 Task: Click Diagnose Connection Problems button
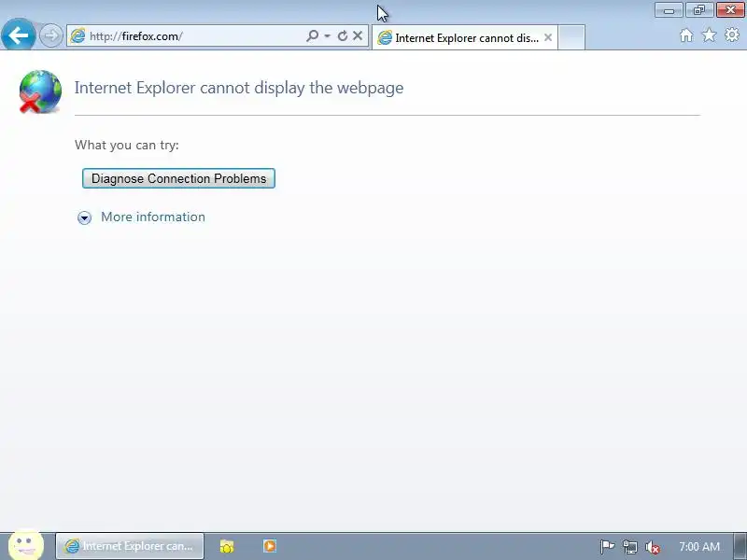pyautogui.click(x=178, y=178)
